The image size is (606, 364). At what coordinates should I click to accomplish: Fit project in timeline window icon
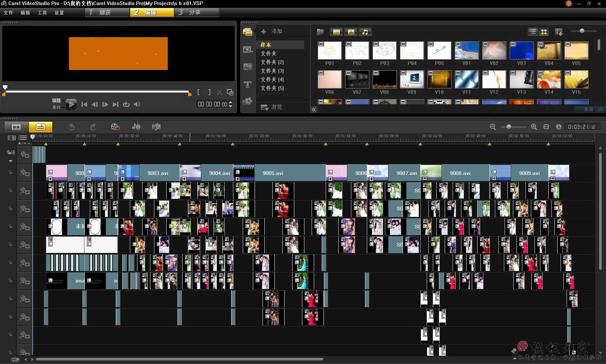[x=546, y=127]
